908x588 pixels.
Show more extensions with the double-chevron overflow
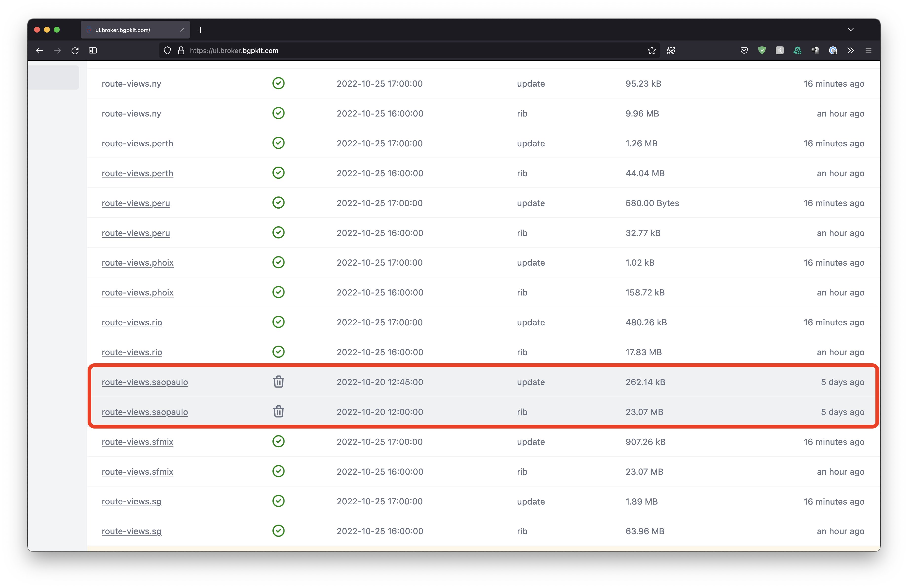tap(851, 50)
